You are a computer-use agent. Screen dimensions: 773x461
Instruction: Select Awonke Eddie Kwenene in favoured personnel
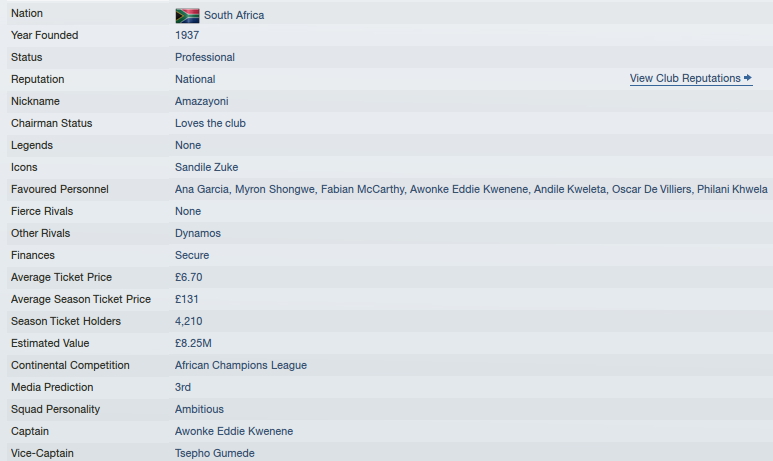(x=469, y=189)
